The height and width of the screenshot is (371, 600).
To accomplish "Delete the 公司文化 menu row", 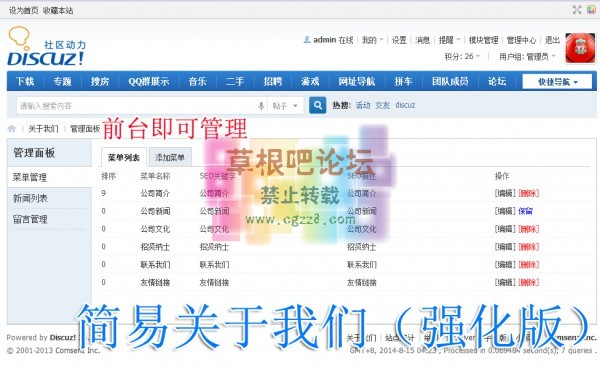I will 528,229.
